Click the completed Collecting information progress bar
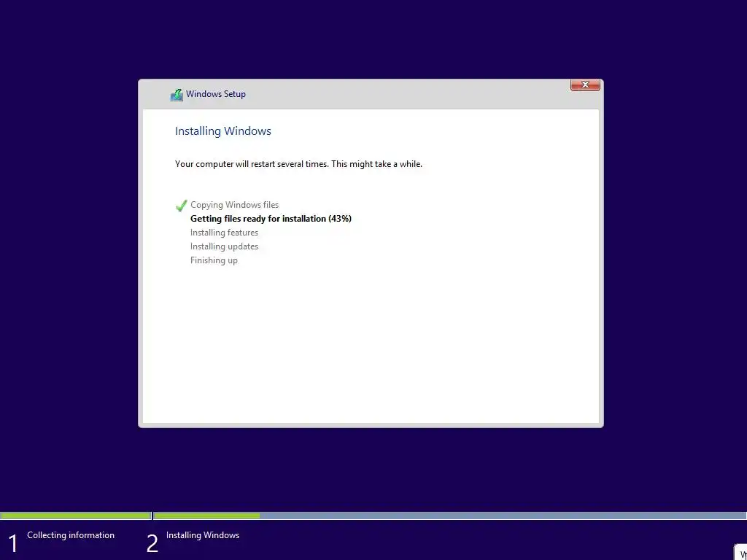This screenshot has height=560, width=747. pyautogui.click(x=76, y=516)
